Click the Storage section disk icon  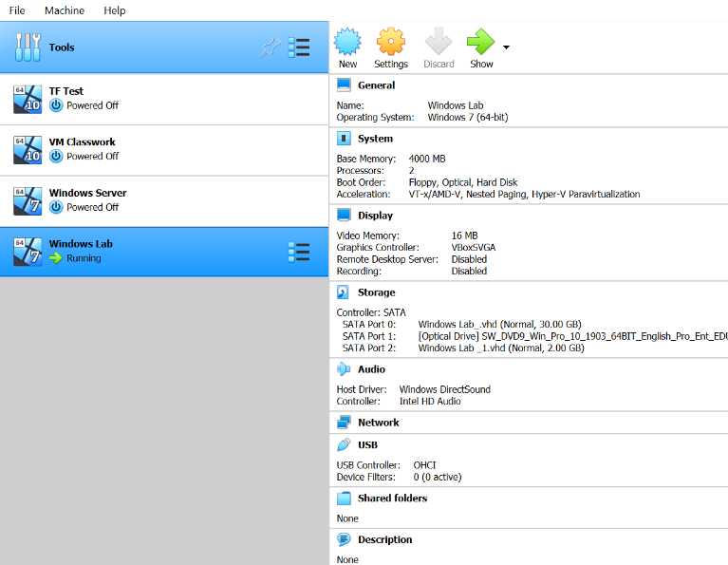(343, 292)
